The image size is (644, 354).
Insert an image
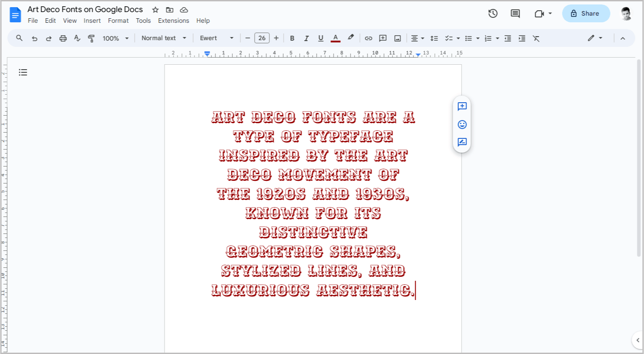[x=397, y=38]
